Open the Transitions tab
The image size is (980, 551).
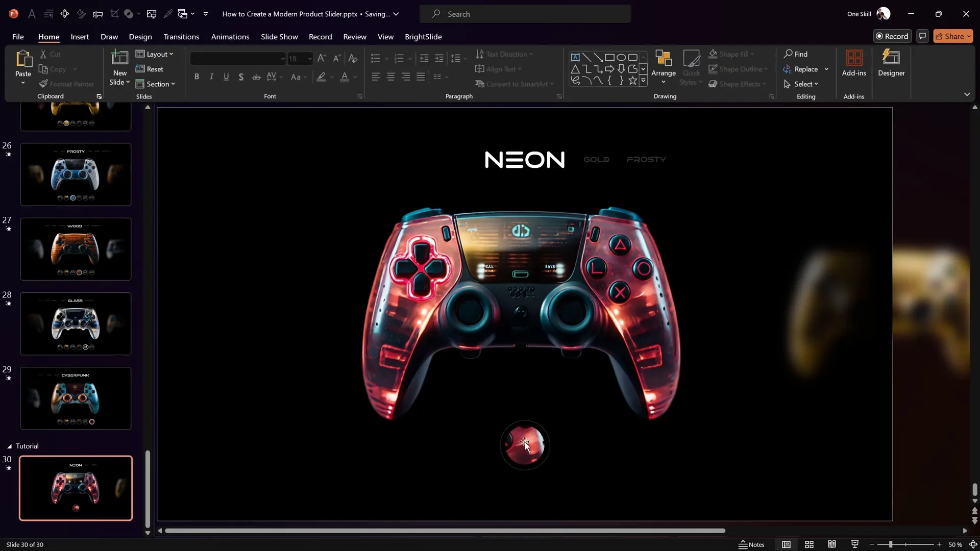pos(181,37)
